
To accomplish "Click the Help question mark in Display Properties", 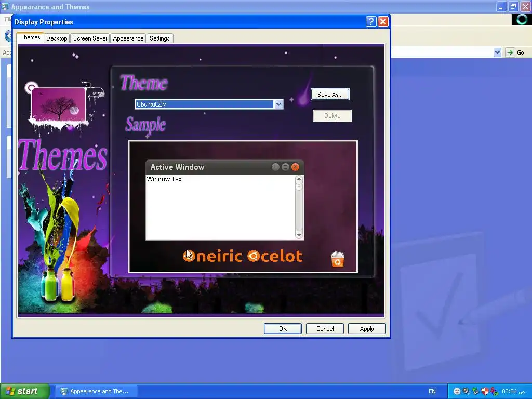I will click(x=371, y=22).
